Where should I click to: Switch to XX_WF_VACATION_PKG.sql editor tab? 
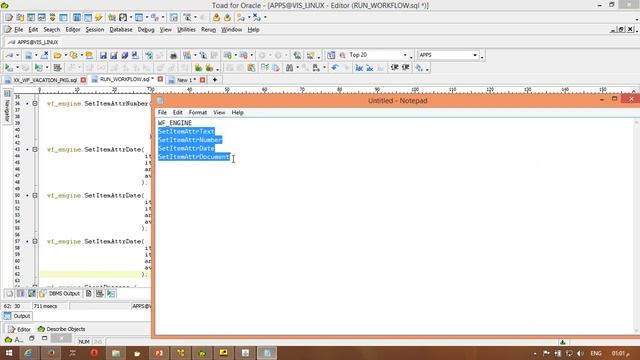tap(45, 80)
